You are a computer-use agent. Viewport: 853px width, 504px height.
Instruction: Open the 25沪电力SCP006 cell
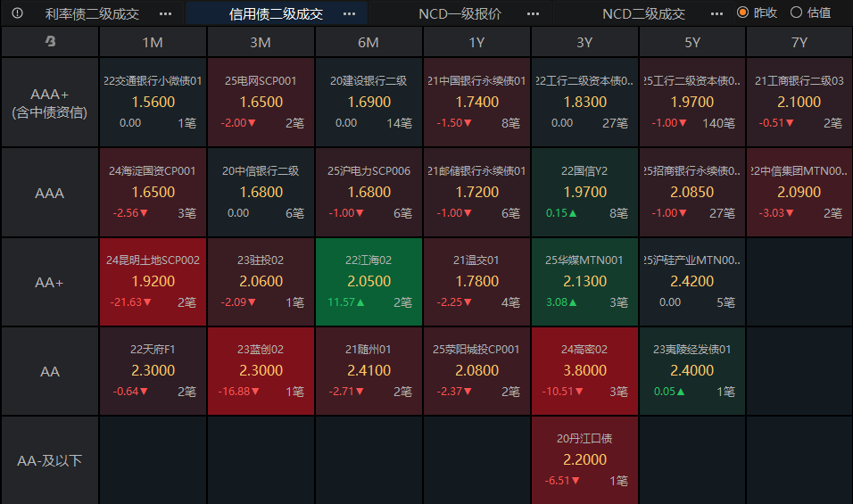pos(369,193)
